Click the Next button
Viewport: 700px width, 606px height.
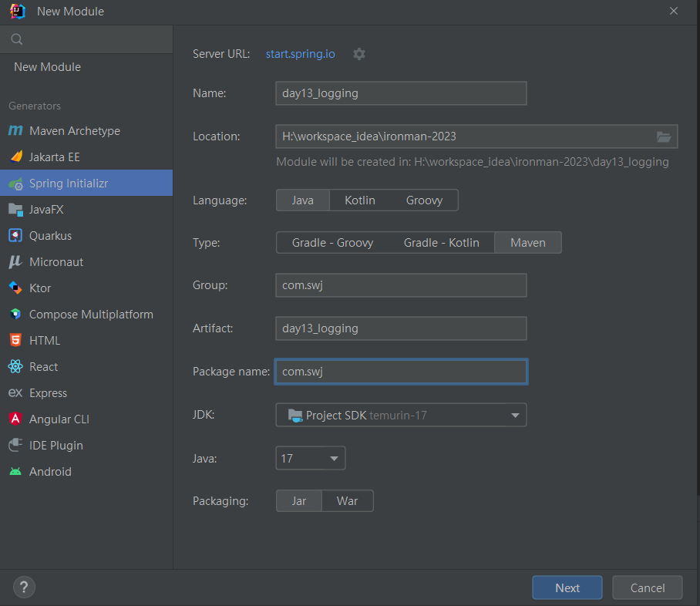click(x=567, y=587)
